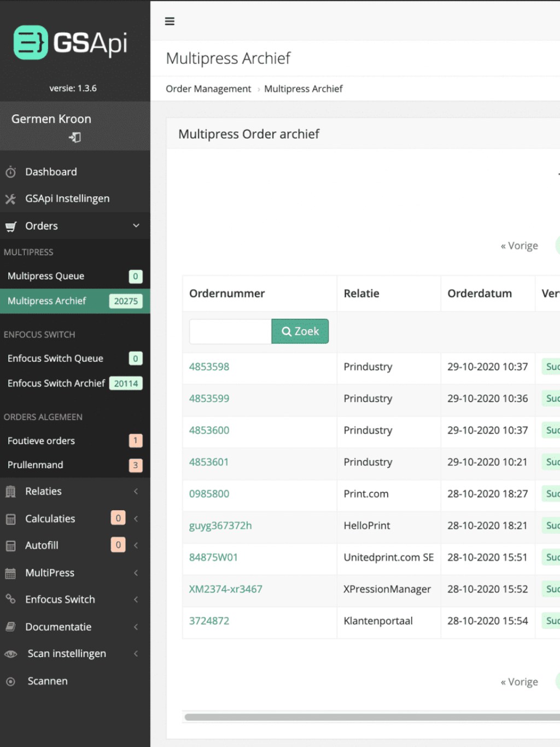Image resolution: width=560 pixels, height=747 pixels.
Task: Open order 0985800
Action: pos(209,494)
